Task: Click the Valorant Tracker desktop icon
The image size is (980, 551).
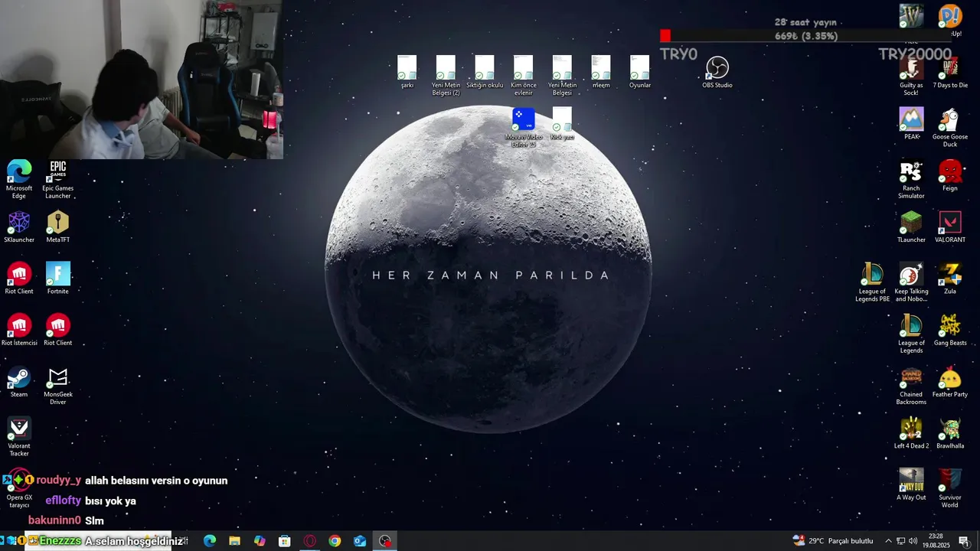Action: click(19, 437)
